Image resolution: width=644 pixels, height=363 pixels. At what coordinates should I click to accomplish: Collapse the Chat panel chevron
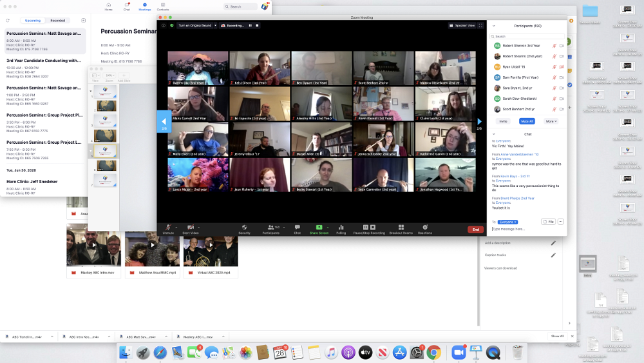(494, 134)
